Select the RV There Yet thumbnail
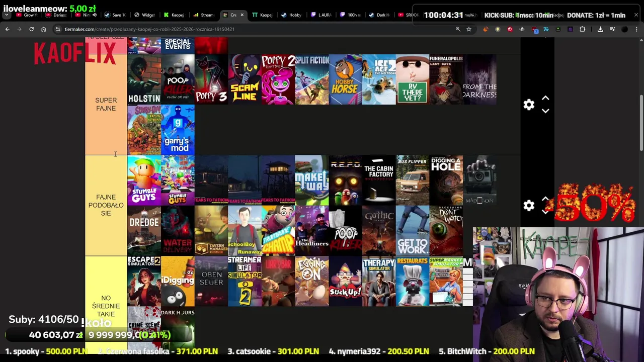The width and height of the screenshot is (644, 362). tap(413, 79)
